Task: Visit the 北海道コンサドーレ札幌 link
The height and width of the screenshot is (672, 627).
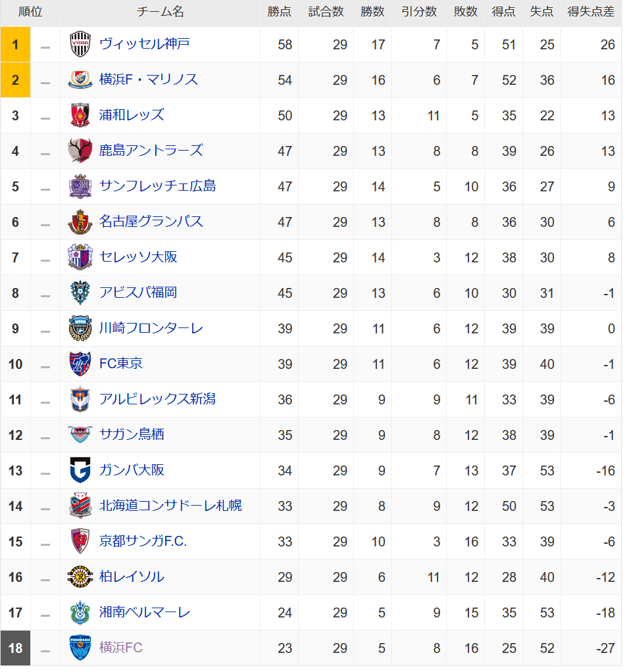Action: pyautogui.click(x=170, y=506)
